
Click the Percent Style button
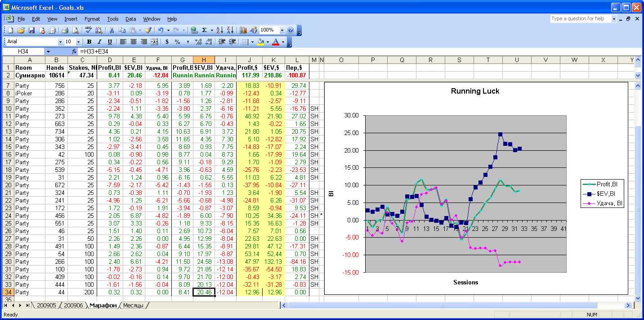(x=177, y=42)
